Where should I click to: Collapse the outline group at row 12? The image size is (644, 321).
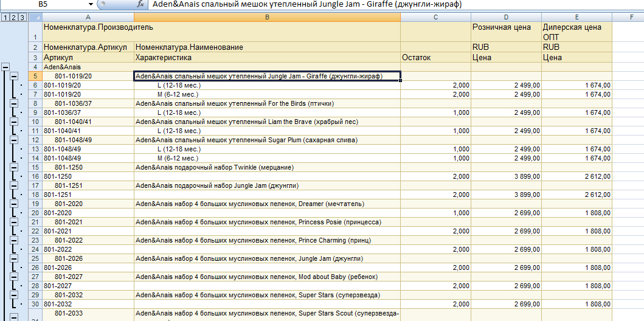(x=13, y=140)
